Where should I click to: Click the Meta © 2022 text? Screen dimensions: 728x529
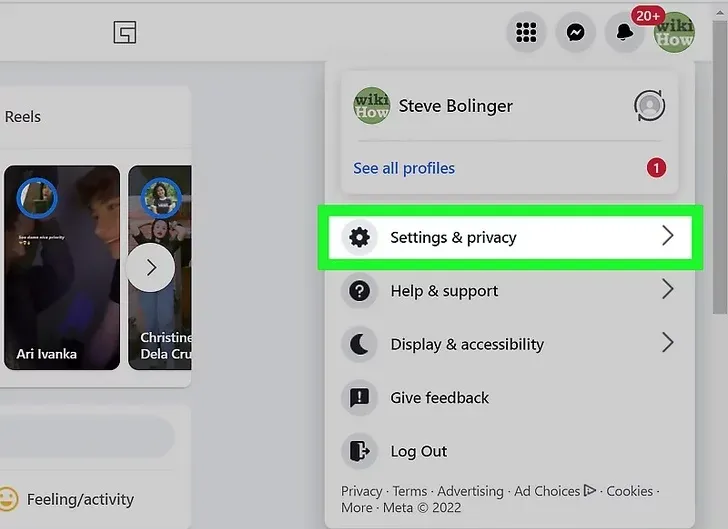click(422, 508)
